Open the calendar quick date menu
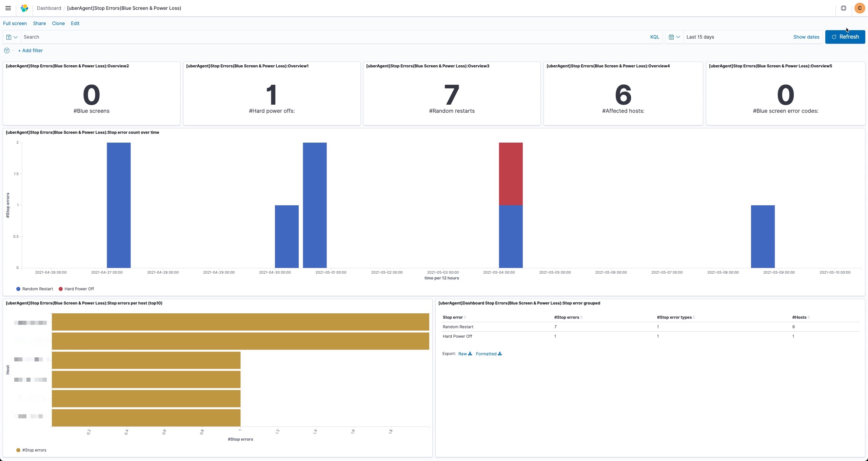 674,37
